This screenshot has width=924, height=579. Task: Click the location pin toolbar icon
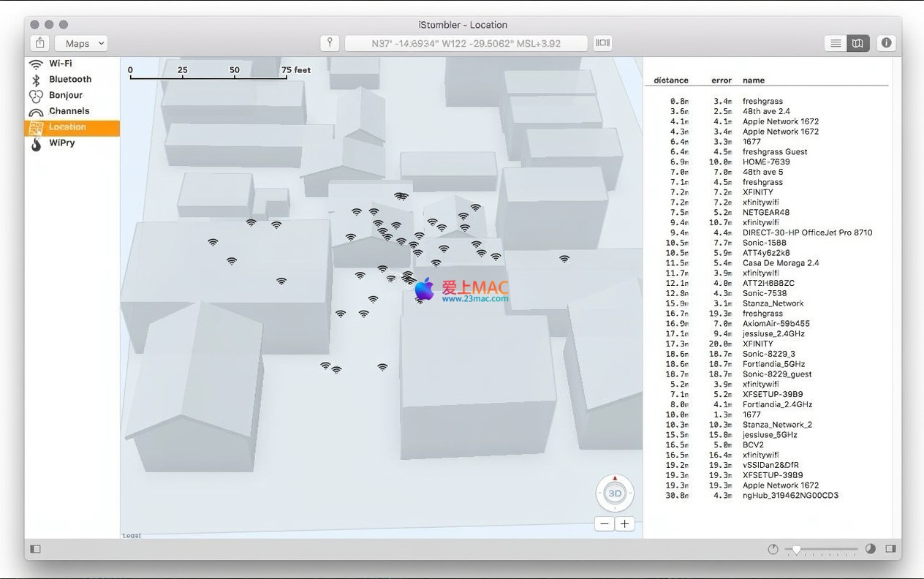[330, 43]
